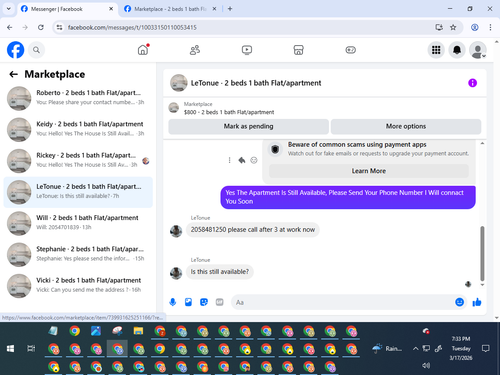Go to the Home feed icon

click(x=143, y=50)
